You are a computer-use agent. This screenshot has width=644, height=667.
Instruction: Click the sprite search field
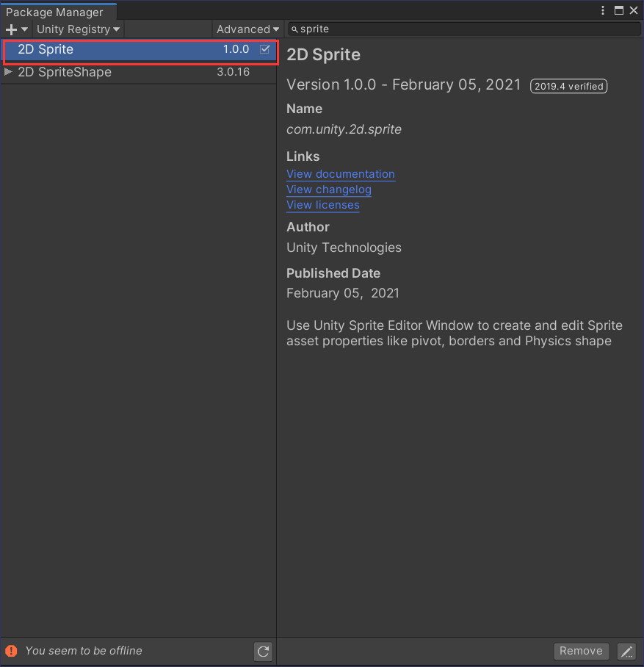click(464, 29)
